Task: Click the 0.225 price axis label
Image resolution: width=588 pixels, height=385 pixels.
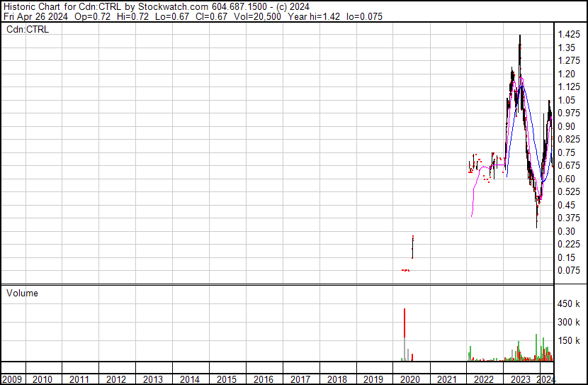Action: [x=569, y=245]
